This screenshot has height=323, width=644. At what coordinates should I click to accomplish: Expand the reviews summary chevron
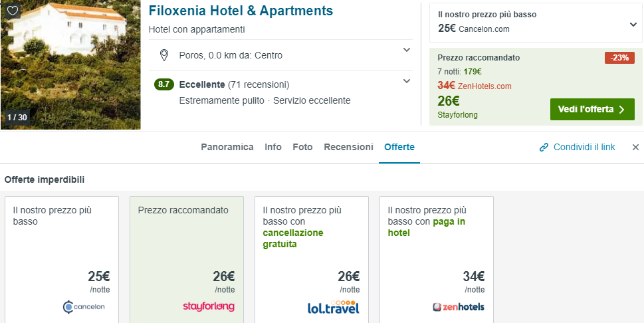(407, 82)
